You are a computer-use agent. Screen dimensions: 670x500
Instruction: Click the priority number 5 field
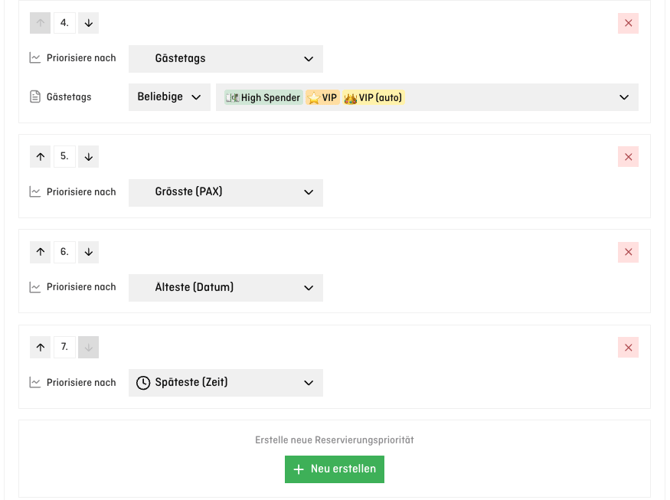point(64,157)
